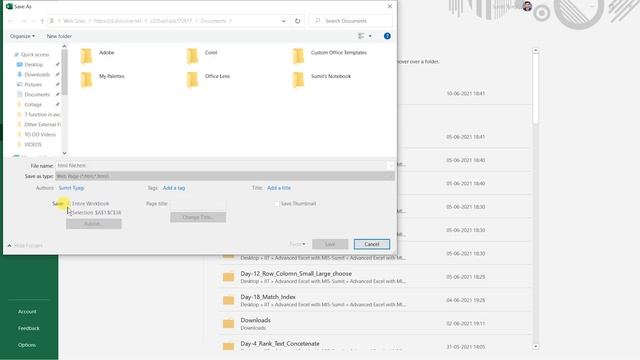Screen dimensions: 640x360
Task: Click in the Page title field
Action: pos(198,203)
